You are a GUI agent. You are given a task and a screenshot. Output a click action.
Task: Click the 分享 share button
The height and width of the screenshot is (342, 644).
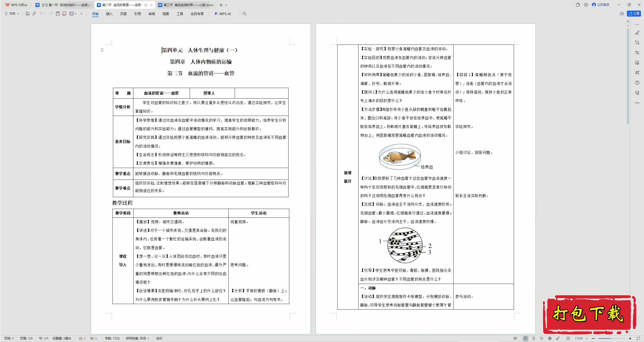pos(634,14)
